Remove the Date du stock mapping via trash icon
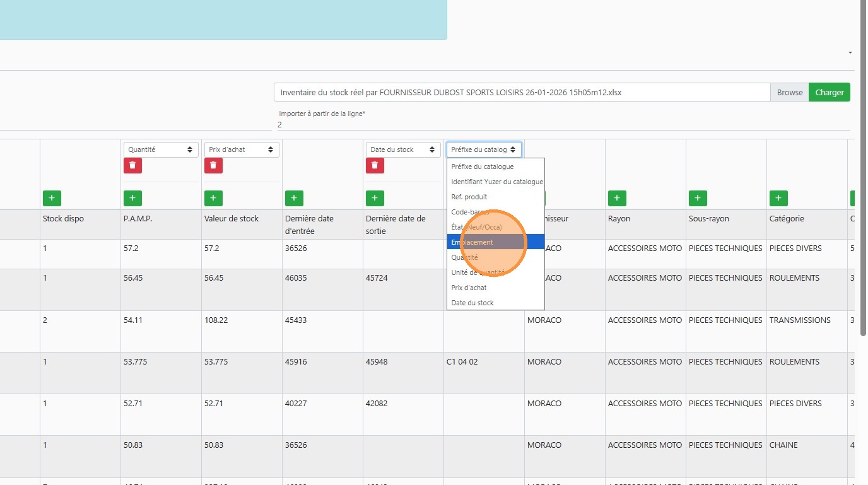Viewport: 868px width, 485px height. click(x=375, y=165)
